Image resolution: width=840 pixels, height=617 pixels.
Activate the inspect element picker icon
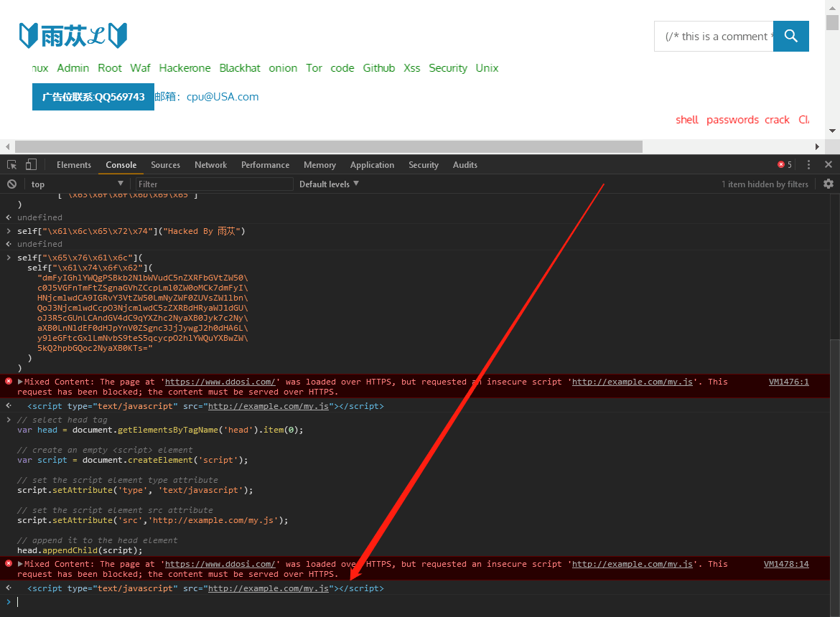[11, 165]
